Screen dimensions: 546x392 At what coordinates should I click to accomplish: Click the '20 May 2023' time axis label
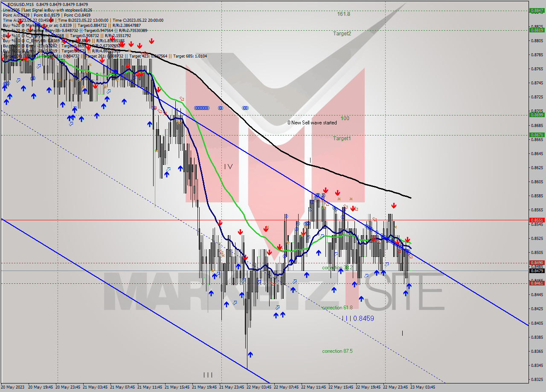(13, 387)
